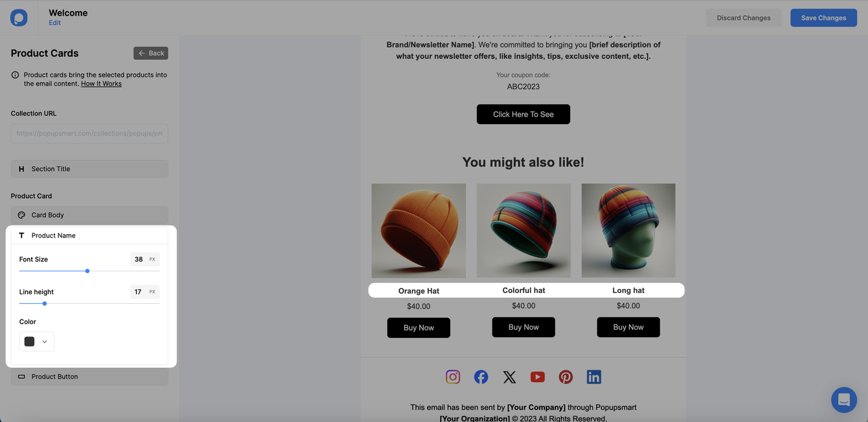Click the $40.00 price under Colorful hat
Image resolution: width=868 pixels, height=422 pixels.
point(524,305)
